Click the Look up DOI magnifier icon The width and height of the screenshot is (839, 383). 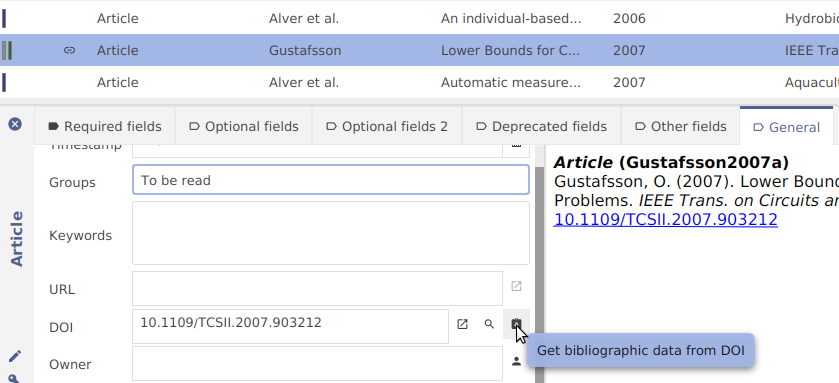pyautogui.click(x=489, y=324)
